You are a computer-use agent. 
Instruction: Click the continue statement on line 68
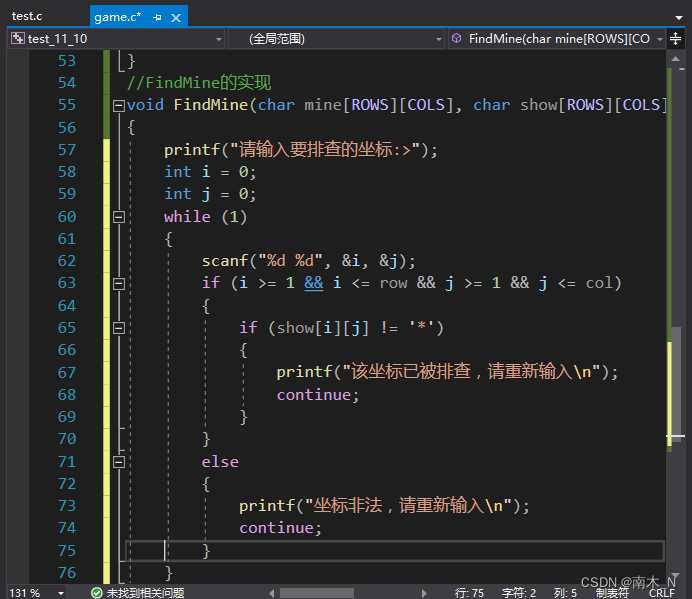[318, 395]
